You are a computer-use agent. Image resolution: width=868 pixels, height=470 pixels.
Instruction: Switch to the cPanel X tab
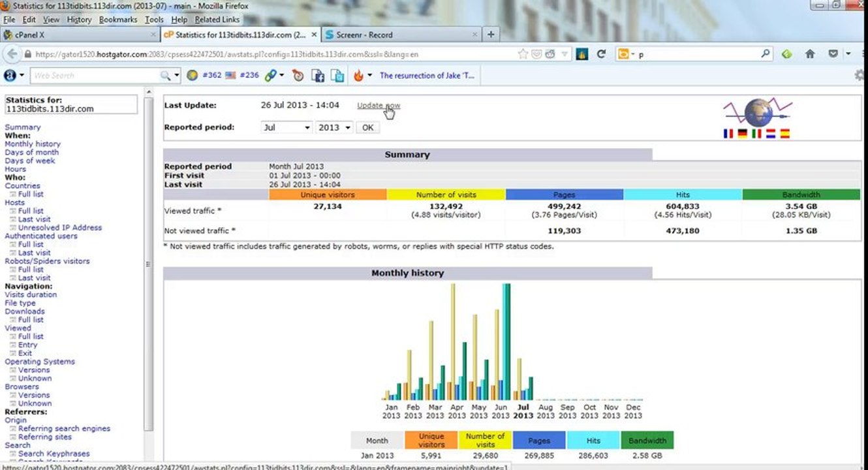pyautogui.click(x=80, y=35)
